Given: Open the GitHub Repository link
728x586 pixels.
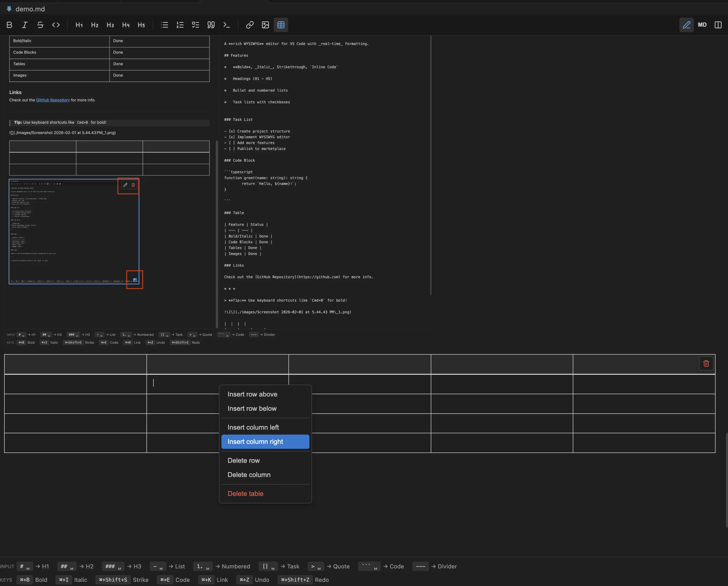Looking at the screenshot, I should tap(53, 100).
